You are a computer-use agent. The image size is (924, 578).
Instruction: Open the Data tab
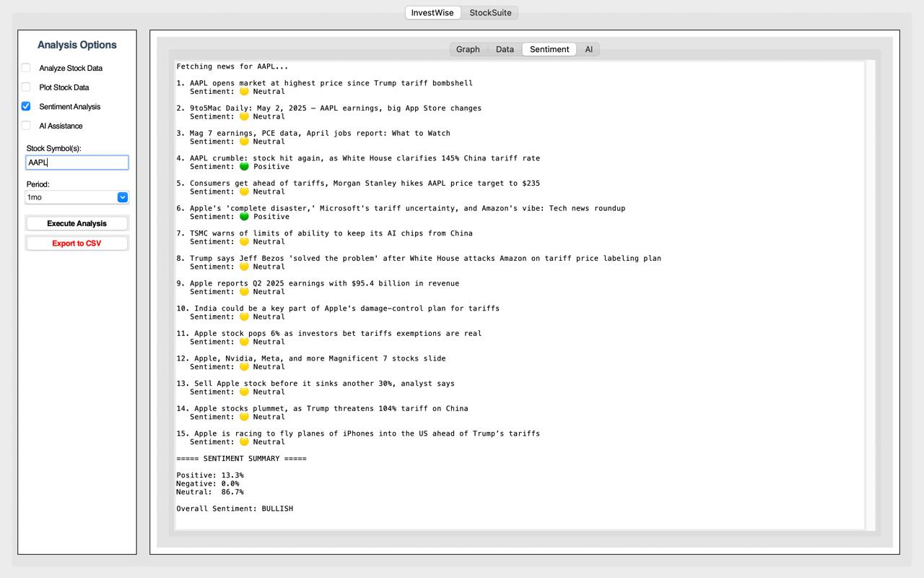coord(505,49)
